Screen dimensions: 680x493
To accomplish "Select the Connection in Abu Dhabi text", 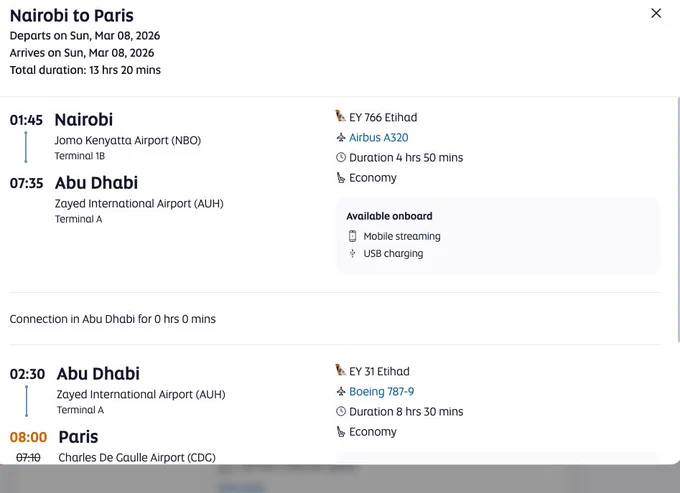I will pos(113,319).
